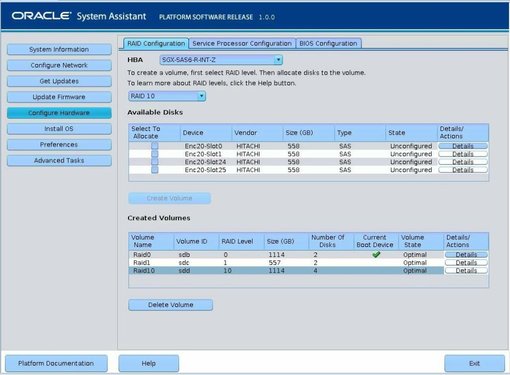Go to System Information

click(x=59, y=49)
